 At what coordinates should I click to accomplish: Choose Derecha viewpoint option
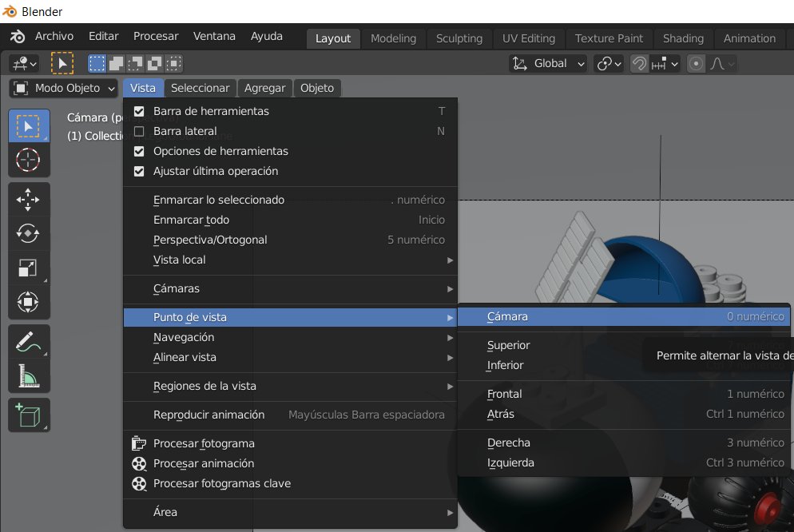click(624, 443)
